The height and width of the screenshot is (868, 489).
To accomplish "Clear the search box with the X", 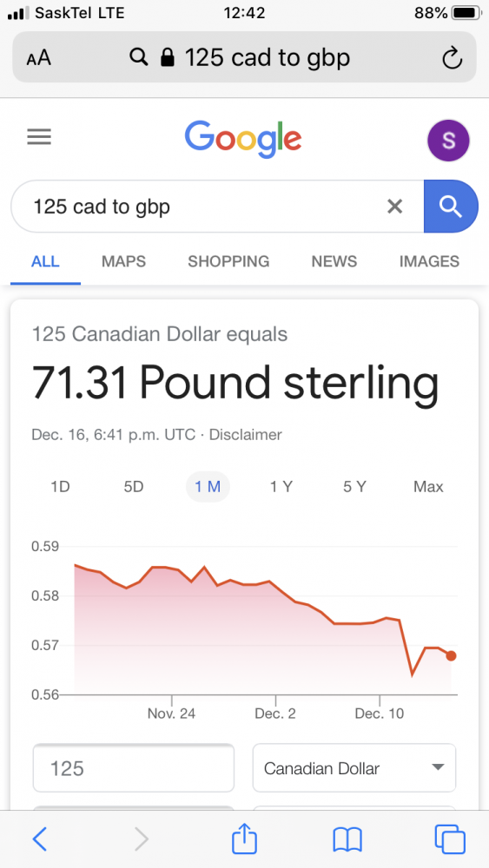I will pyautogui.click(x=394, y=207).
